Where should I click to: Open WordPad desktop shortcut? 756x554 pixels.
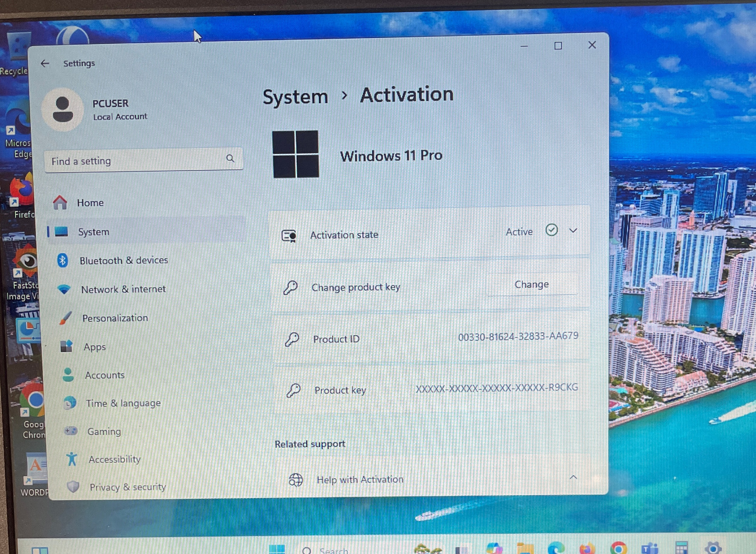click(35, 474)
